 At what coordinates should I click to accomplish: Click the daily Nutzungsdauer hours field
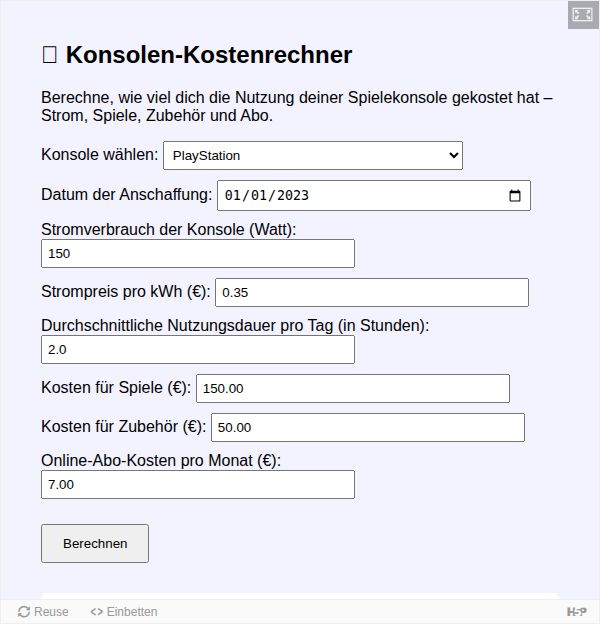click(x=198, y=349)
